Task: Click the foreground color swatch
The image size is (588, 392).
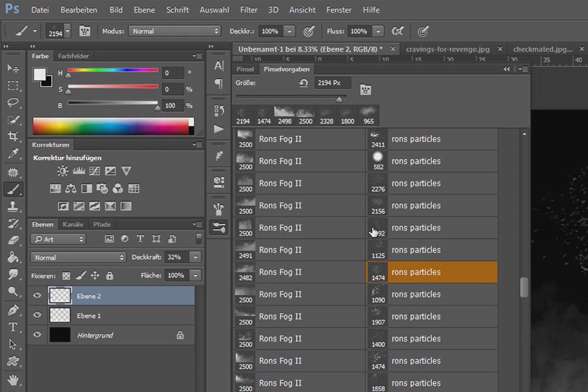Action: click(x=39, y=74)
